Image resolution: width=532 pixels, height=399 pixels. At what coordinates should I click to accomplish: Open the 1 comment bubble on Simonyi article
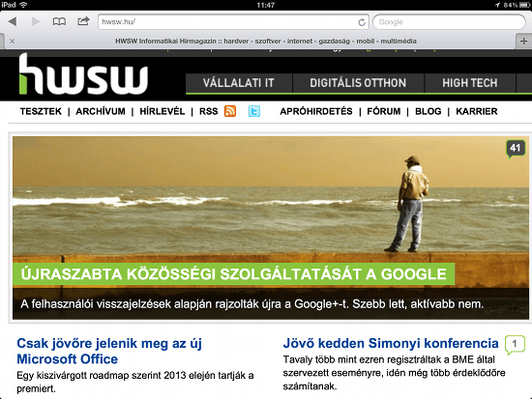[515, 345]
